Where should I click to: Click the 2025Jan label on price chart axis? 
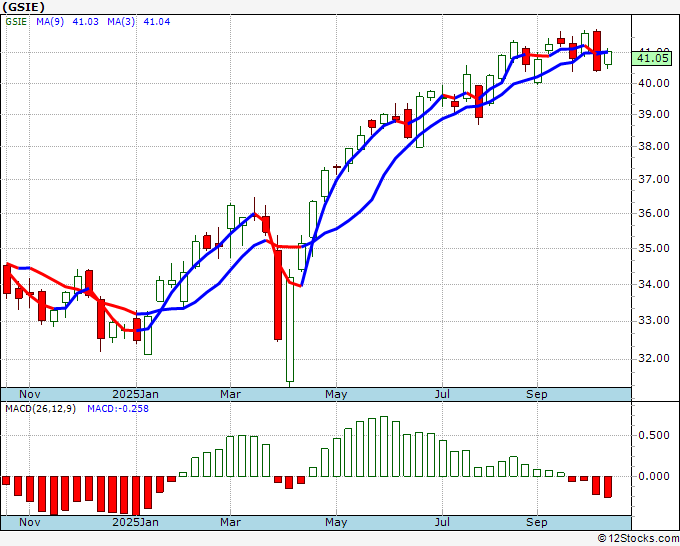tap(135, 394)
